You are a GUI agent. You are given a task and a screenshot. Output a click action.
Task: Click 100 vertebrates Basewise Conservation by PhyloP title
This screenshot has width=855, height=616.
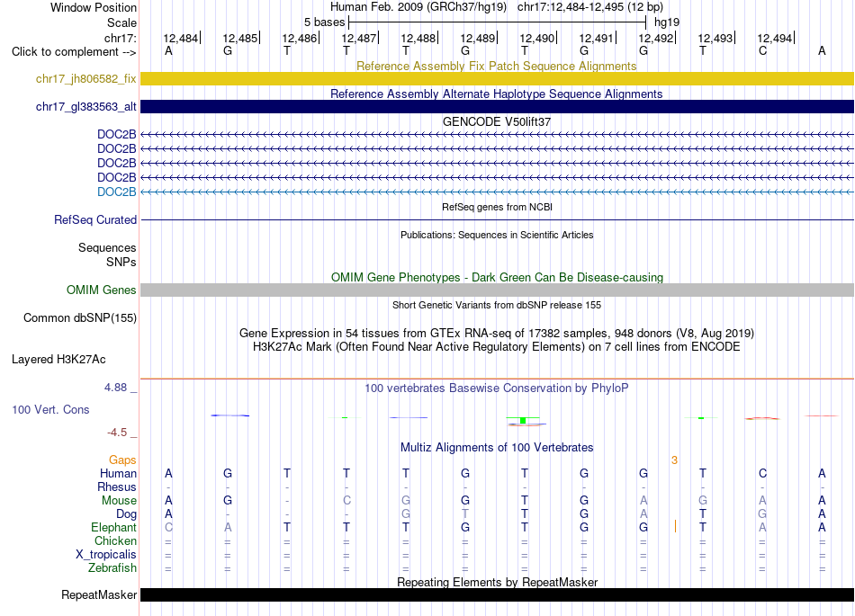click(496, 388)
